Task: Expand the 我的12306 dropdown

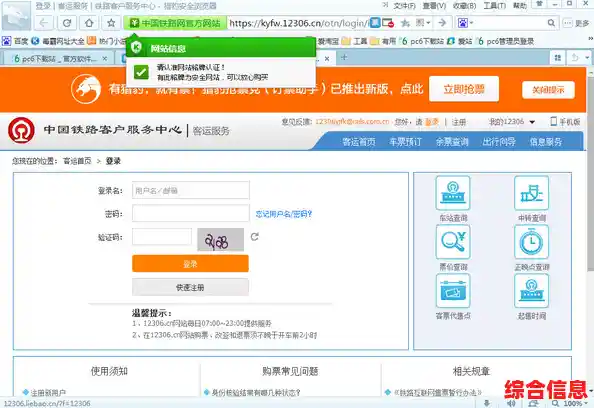Action: (x=511, y=122)
